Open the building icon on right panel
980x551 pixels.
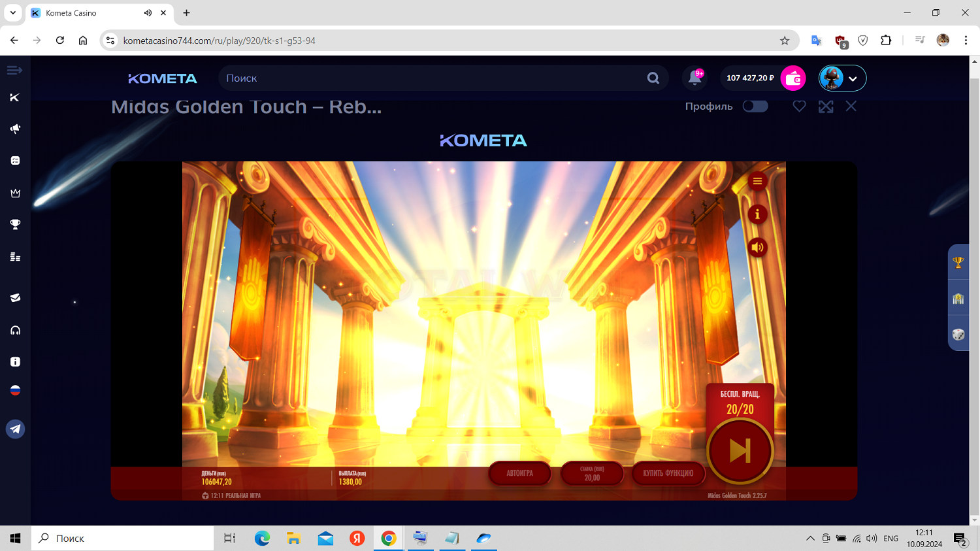coord(958,299)
